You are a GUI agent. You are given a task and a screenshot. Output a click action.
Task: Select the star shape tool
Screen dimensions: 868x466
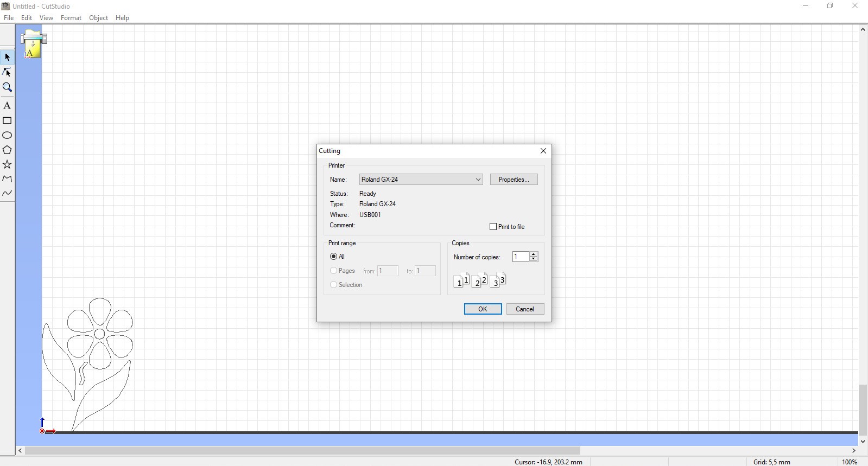pyautogui.click(x=7, y=164)
